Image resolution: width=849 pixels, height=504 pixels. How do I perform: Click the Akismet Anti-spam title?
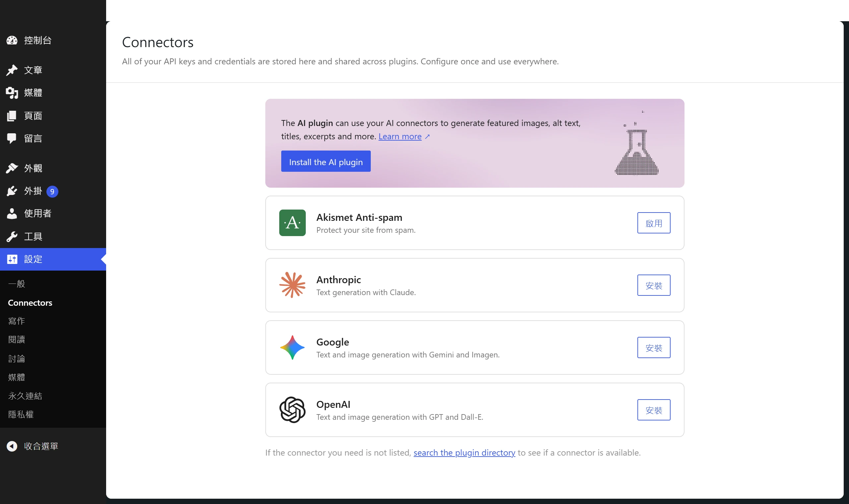pos(359,218)
